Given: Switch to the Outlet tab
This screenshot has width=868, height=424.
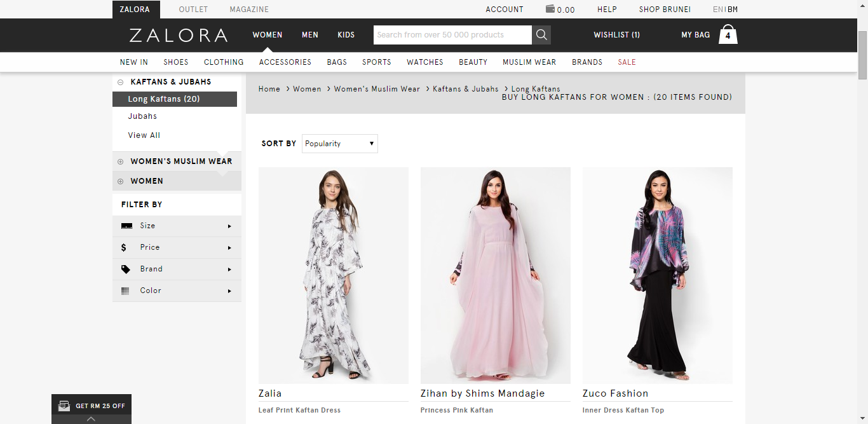Looking at the screenshot, I should tap(193, 10).
